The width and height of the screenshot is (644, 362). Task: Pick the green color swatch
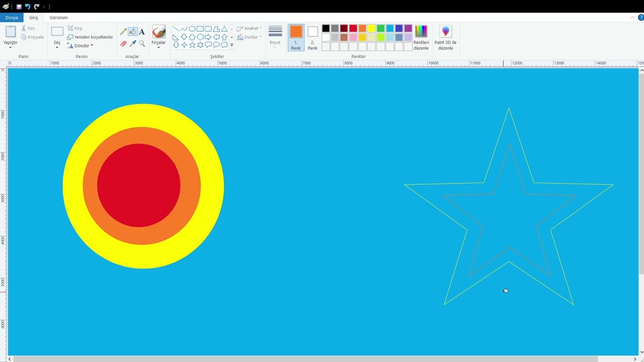point(381,29)
